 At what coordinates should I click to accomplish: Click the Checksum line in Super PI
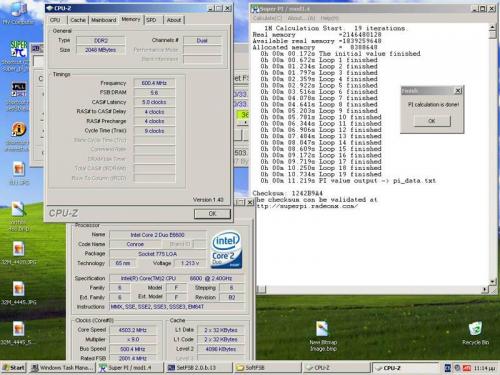[287, 193]
